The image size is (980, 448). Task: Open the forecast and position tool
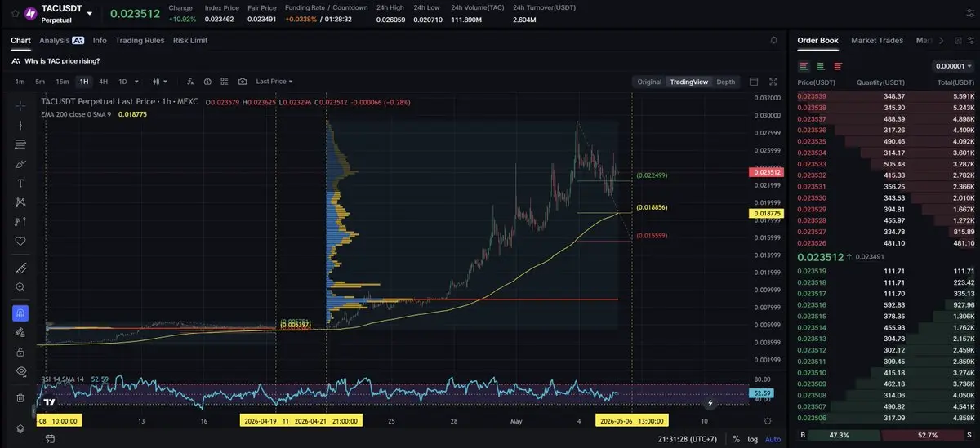20,221
